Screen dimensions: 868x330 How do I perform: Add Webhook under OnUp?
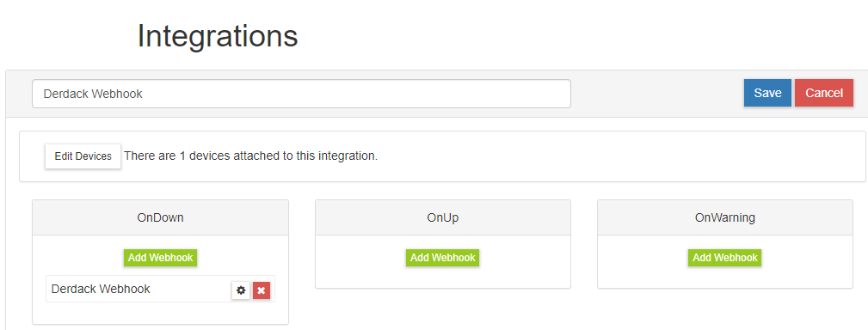point(442,258)
